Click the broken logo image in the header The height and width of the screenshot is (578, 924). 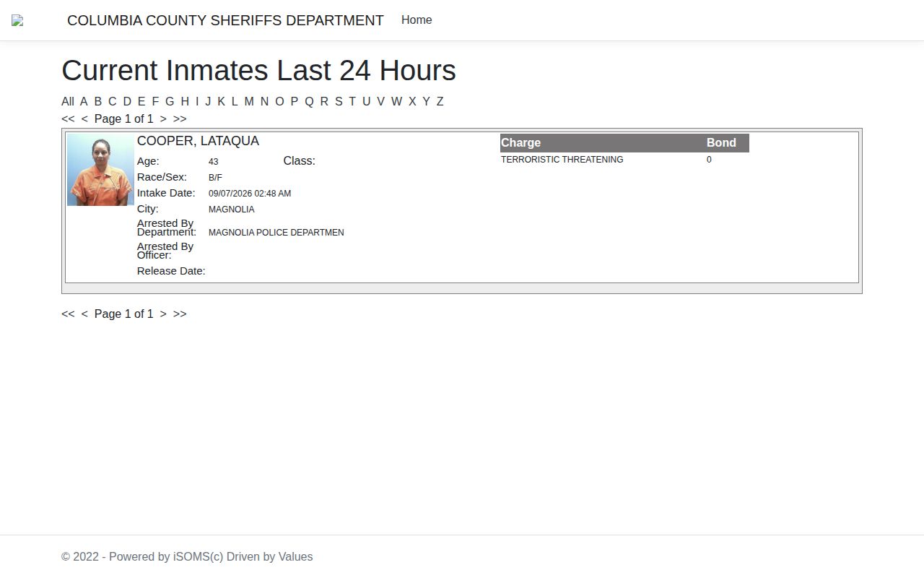pyautogui.click(x=17, y=21)
